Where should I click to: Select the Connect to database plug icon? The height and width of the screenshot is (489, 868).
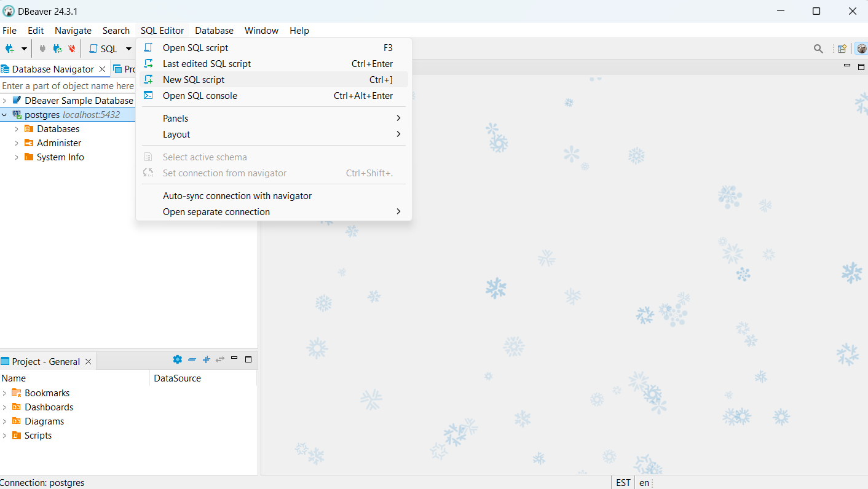[x=42, y=48]
